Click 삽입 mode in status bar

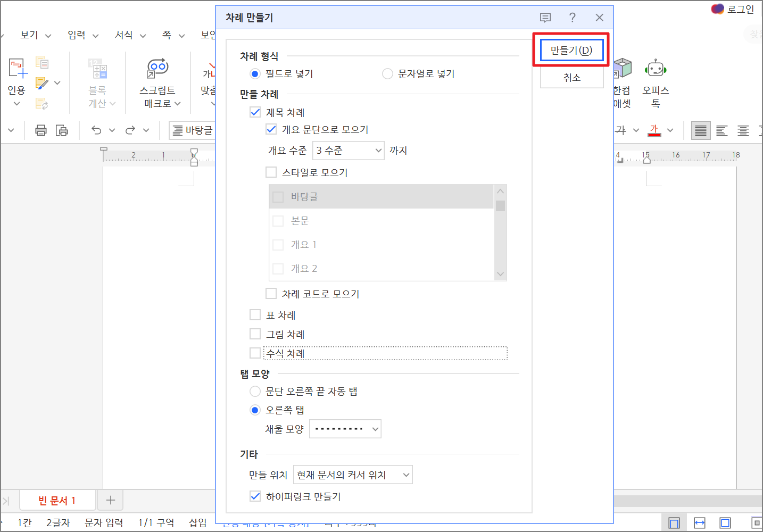pyautogui.click(x=197, y=523)
